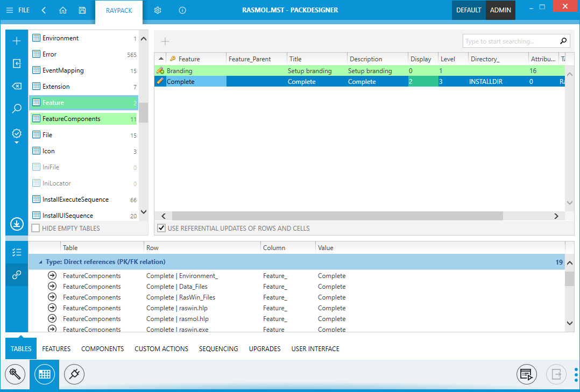
Task: Switch to the Custom Actions tab
Action: tap(161, 349)
